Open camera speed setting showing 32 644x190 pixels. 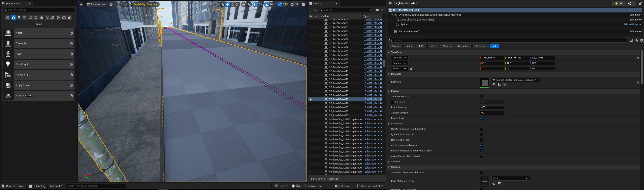click(294, 4)
